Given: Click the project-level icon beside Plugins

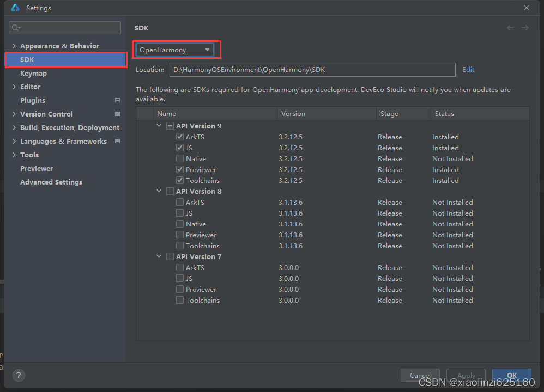Looking at the screenshot, I should pyautogui.click(x=118, y=100).
